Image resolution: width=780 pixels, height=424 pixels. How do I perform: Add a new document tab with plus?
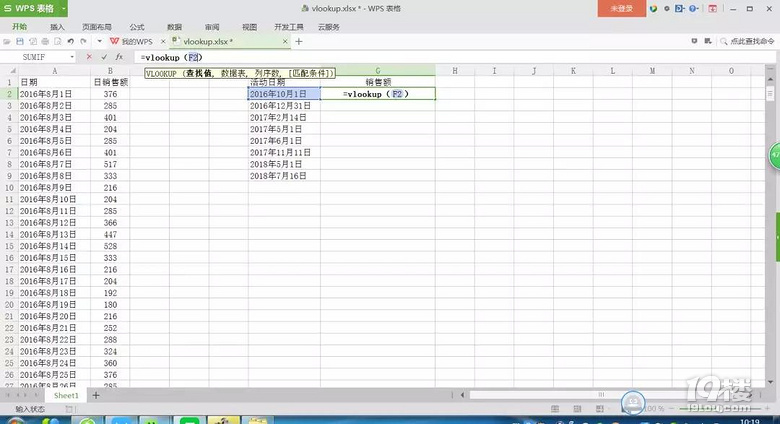click(x=299, y=42)
